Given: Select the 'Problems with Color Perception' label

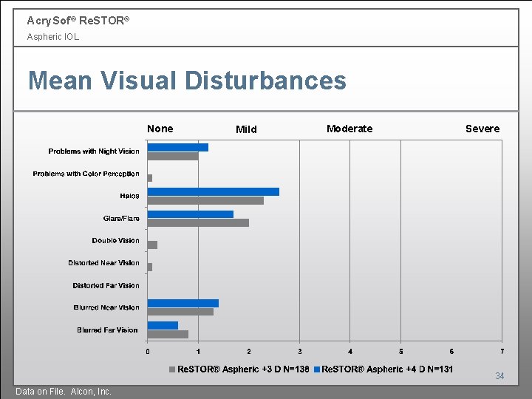Looking at the screenshot, I should coord(86,174).
